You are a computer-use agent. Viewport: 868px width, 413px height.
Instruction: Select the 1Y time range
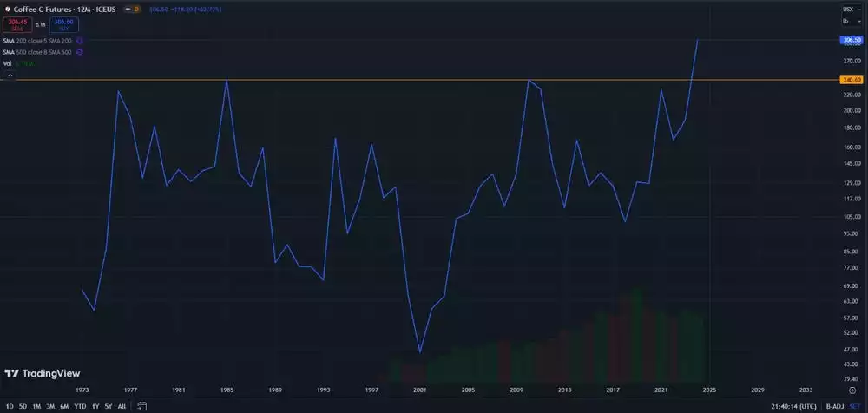coord(95,406)
